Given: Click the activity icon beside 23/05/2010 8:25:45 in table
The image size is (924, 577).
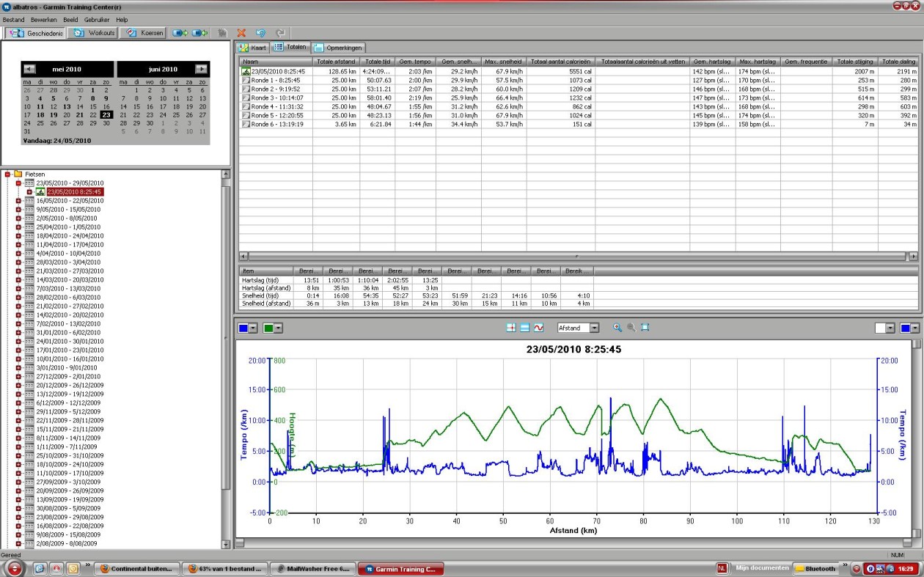Looking at the screenshot, I should [246, 71].
